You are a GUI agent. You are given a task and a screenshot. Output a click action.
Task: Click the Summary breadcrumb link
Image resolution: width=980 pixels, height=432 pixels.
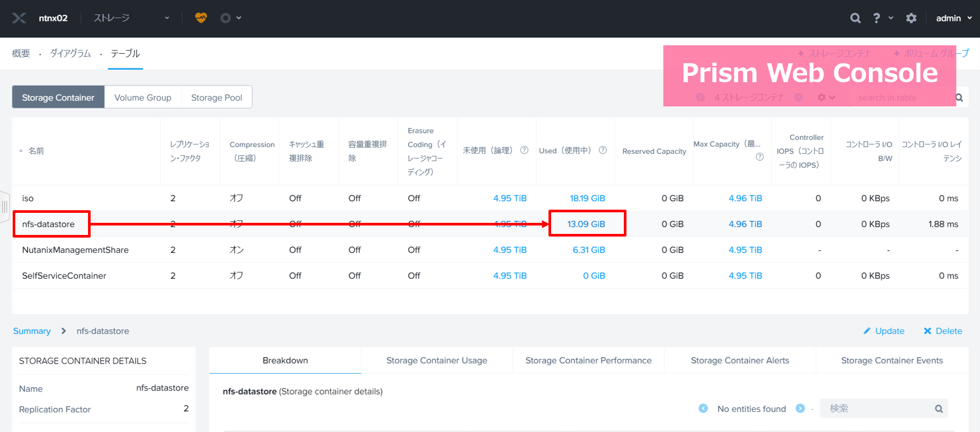coord(32,331)
